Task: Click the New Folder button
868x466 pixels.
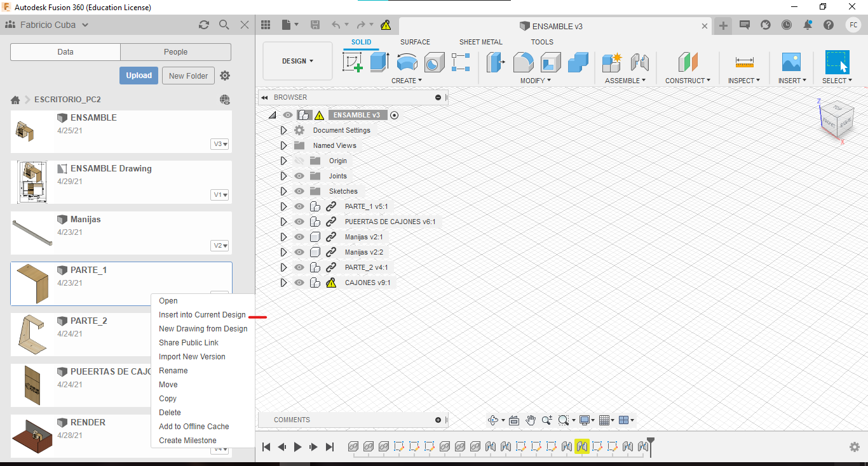Action: pos(189,76)
